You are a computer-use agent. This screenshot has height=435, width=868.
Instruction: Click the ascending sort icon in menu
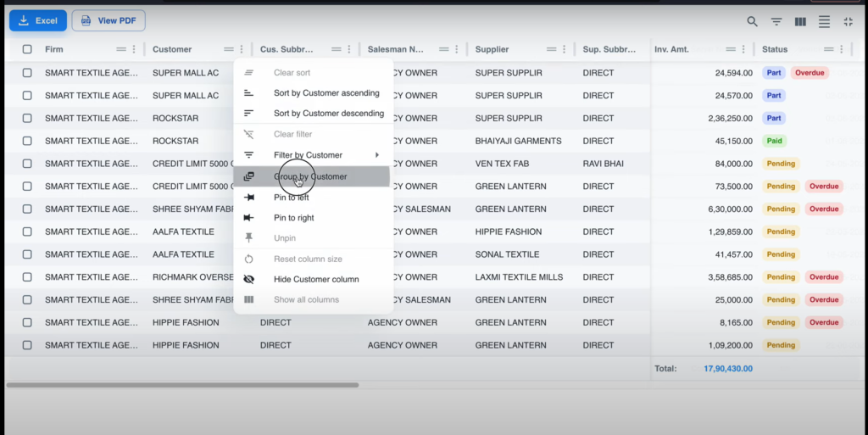click(248, 93)
